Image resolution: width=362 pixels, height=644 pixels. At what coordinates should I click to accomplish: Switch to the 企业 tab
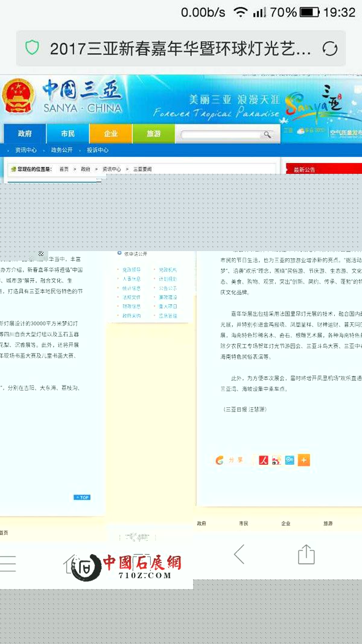click(110, 133)
